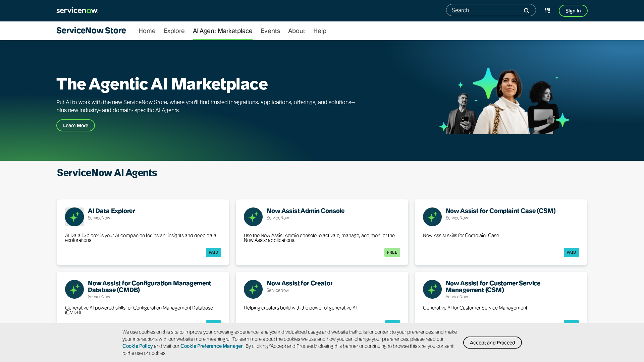Open the apps grid menu icon

point(547,11)
